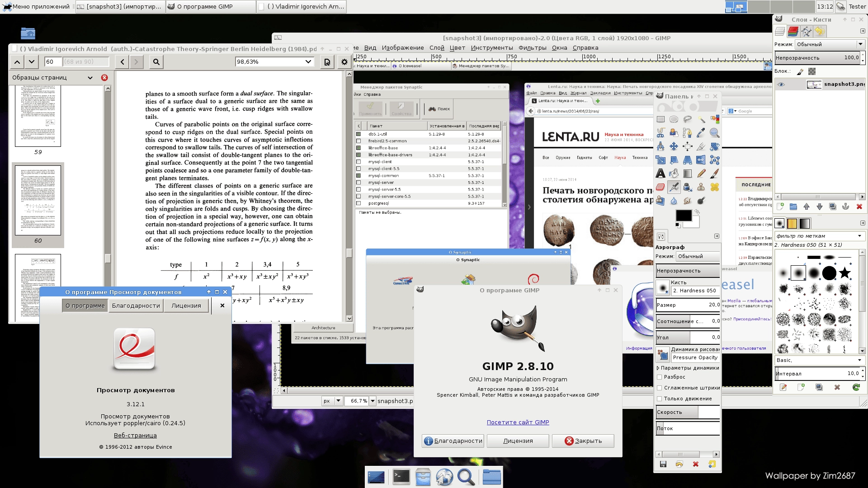Viewport: 868px width, 488px height.
Task: Open Аэрограф Режим dropdown in tool options
Action: (x=698, y=256)
